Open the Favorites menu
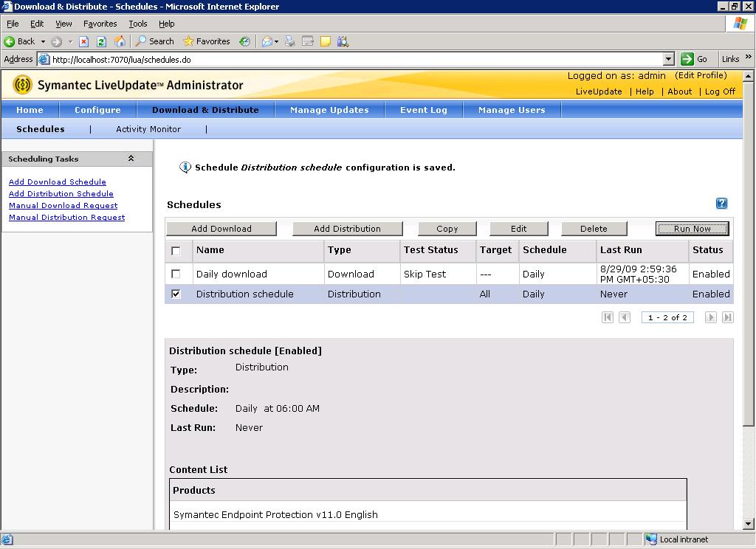 click(x=100, y=24)
